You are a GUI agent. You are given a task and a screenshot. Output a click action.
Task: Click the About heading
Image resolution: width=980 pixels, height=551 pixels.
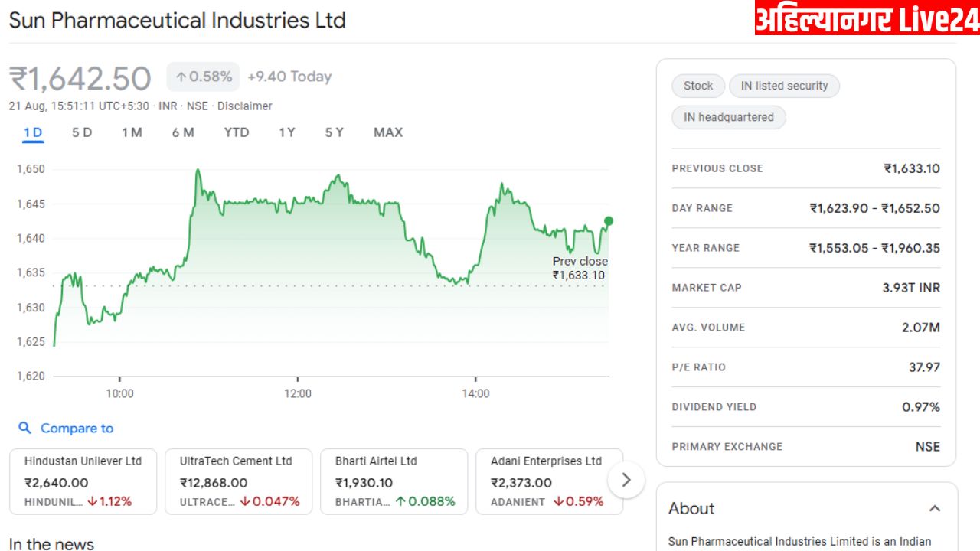691,508
